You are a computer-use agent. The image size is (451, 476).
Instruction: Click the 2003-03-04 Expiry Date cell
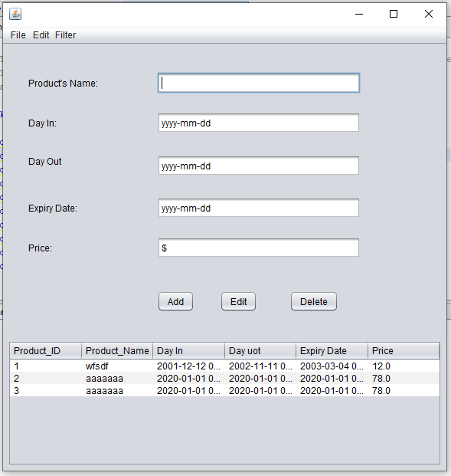pyautogui.click(x=332, y=366)
